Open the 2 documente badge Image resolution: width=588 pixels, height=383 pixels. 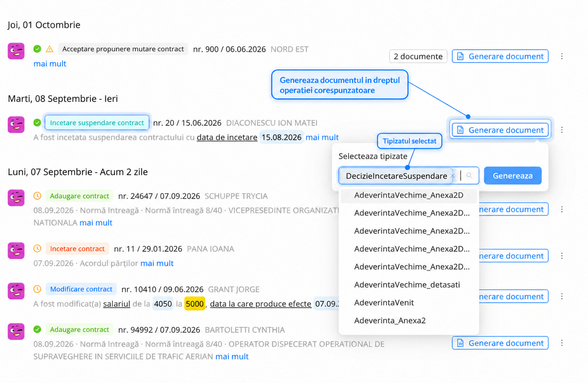[x=418, y=56]
